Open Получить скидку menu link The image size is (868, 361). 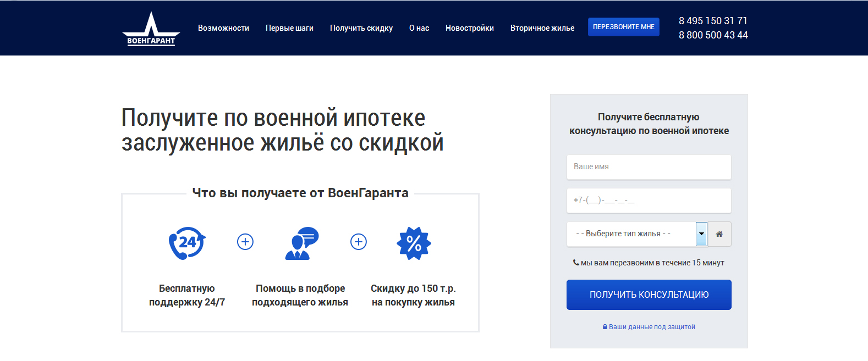[x=361, y=28]
